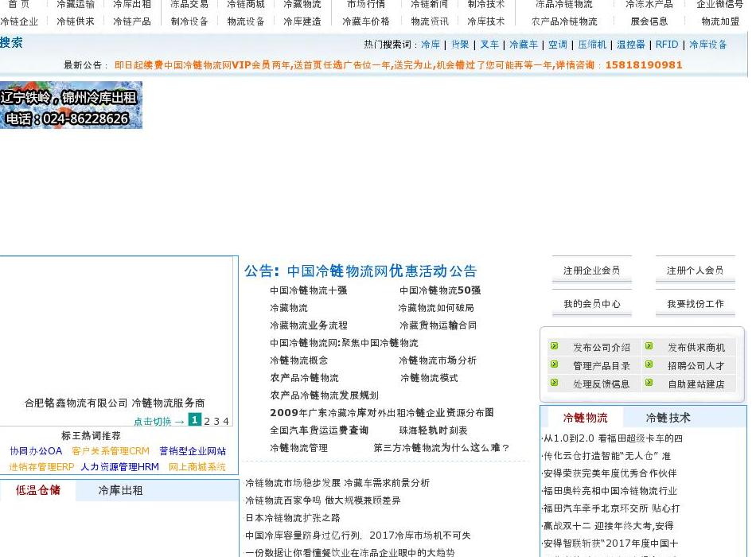
Task: Go to 冷库出租 in the navigation bar
Action: (x=132, y=4)
